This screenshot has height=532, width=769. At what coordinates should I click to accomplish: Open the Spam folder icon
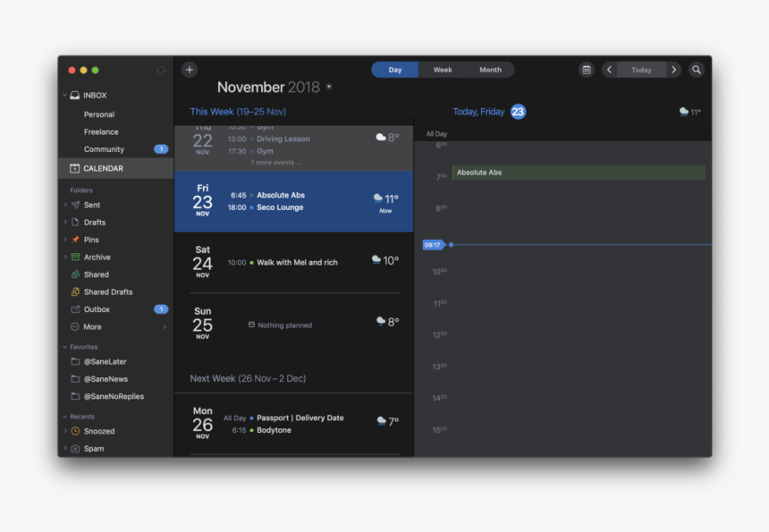click(x=75, y=448)
